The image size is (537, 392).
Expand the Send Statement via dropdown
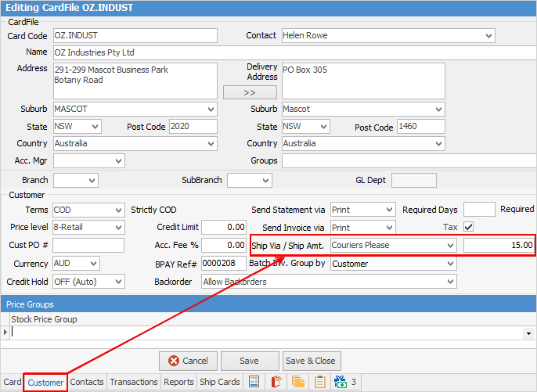click(389, 210)
